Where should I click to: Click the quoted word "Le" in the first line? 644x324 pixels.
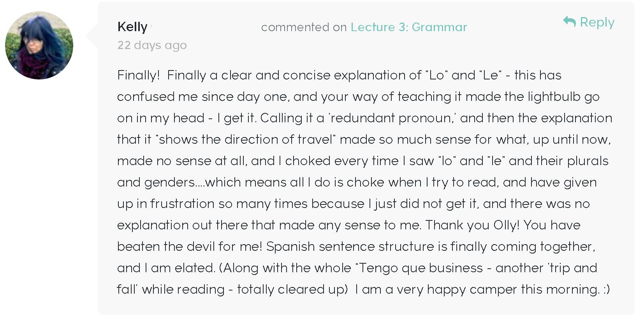pyautogui.click(x=490, y=75)
